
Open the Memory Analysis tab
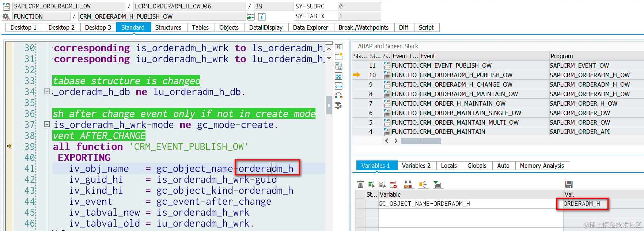point(542,166)
